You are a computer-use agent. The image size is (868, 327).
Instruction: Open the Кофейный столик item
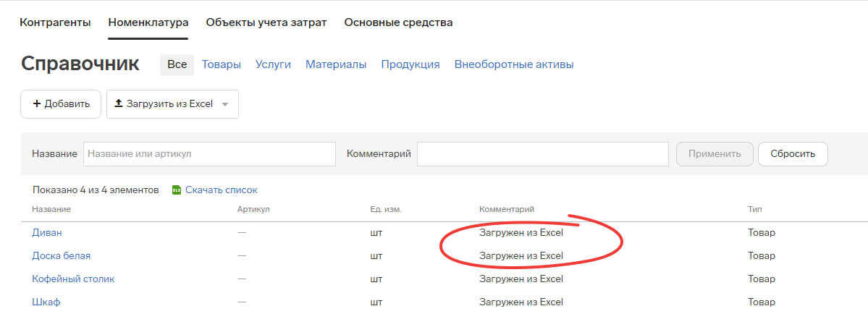click(x=73, y=279)
